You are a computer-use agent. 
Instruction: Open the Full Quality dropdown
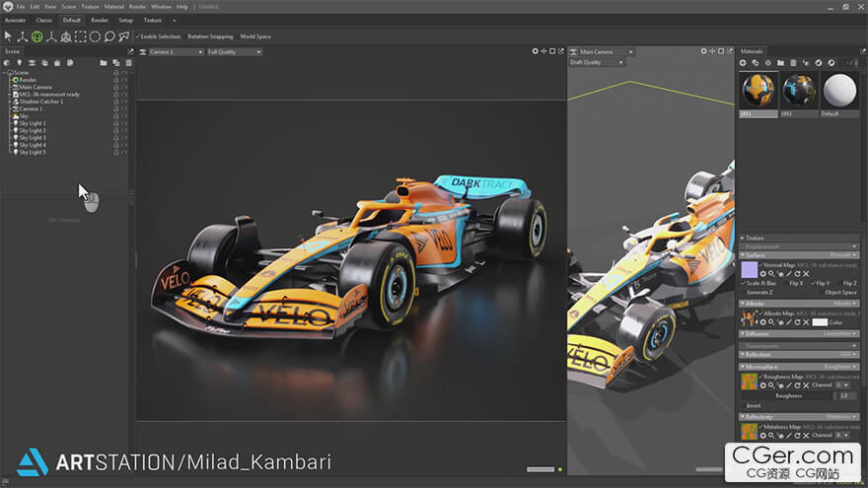coord(235,52)
